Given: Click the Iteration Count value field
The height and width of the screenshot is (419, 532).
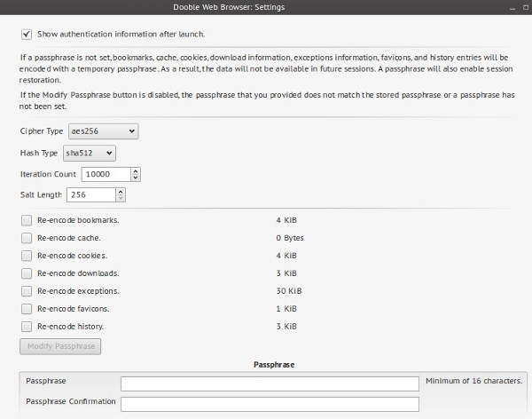Looking at the screenshot, I should pos(105,174).
